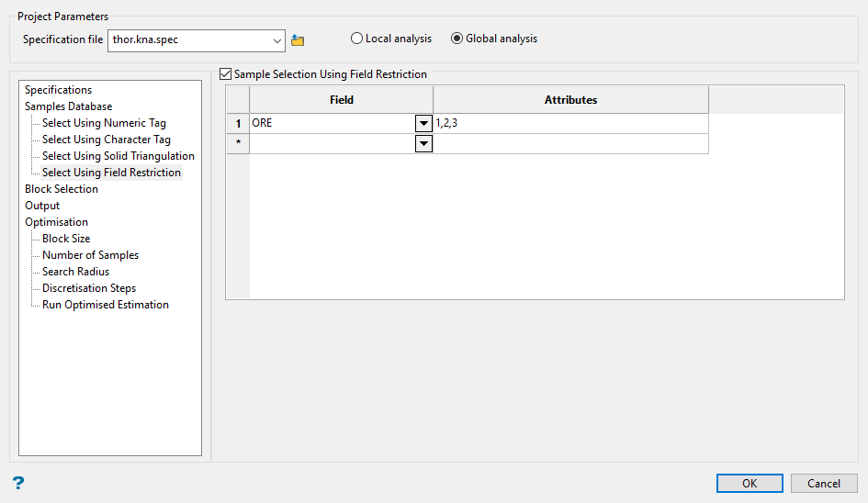Viewport: 868px width, 503px height.
Task: Click the Attributes cell containing 1,2,3
Action: click(569, 123)
